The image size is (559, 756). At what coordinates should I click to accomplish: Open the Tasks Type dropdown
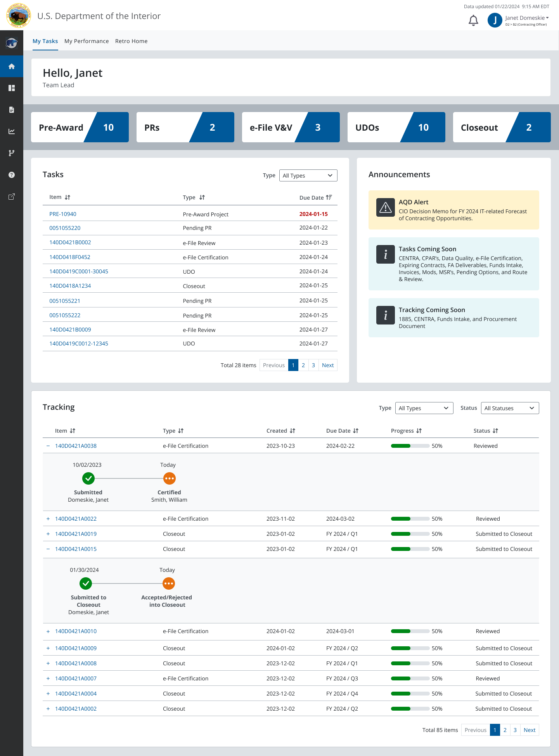pyautogui.click(x=308, y=176)
